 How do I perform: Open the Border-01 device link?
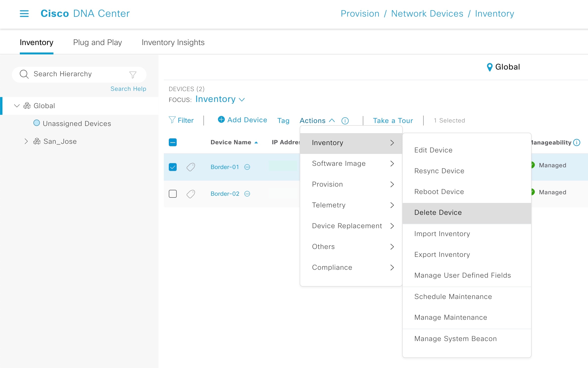click(225, 167)
